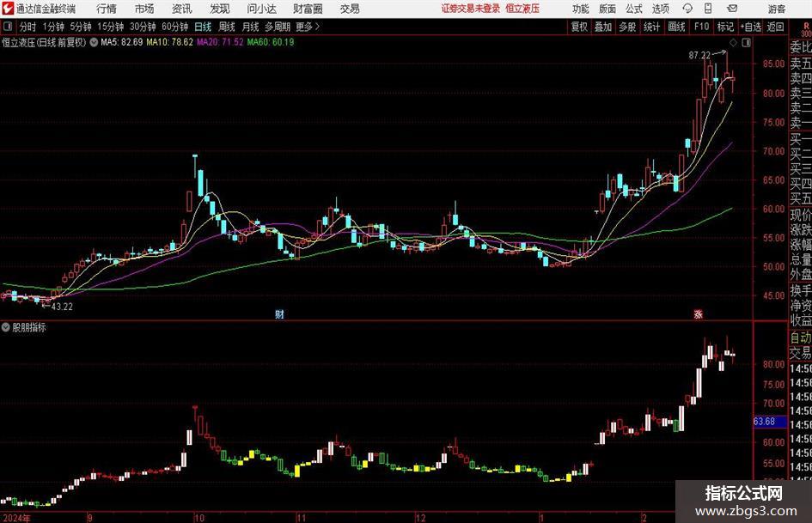The width and height of the screenshot is (812, 523).
Task: Open the 选项 menu
Action: point(660,9)
